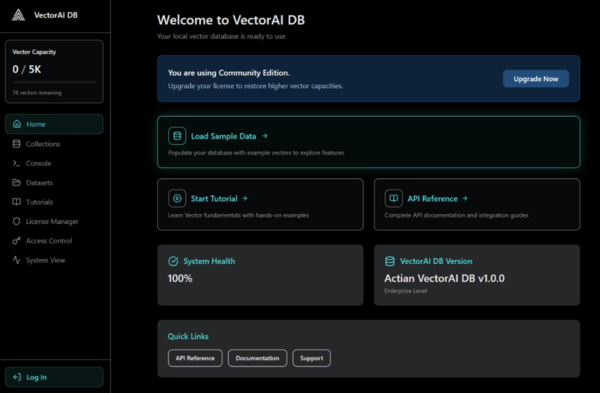This screenshot has width=600, height=393.
Task: Click 'Your local vector database is ready to use'
Action: pyautogui.click(x=221, y=36)
